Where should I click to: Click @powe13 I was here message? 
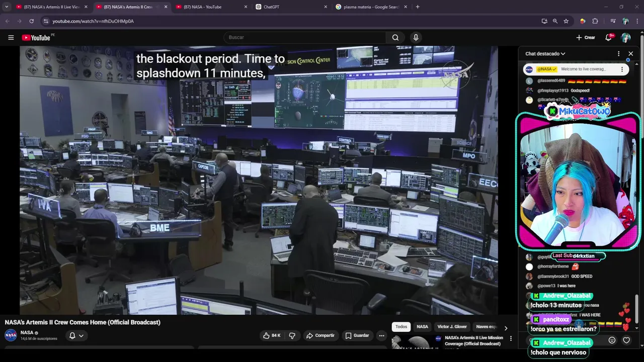pos(556,286)
